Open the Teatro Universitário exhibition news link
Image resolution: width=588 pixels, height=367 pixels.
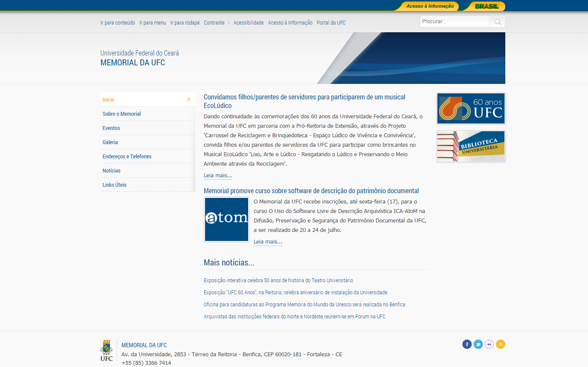tap(278, 281)
